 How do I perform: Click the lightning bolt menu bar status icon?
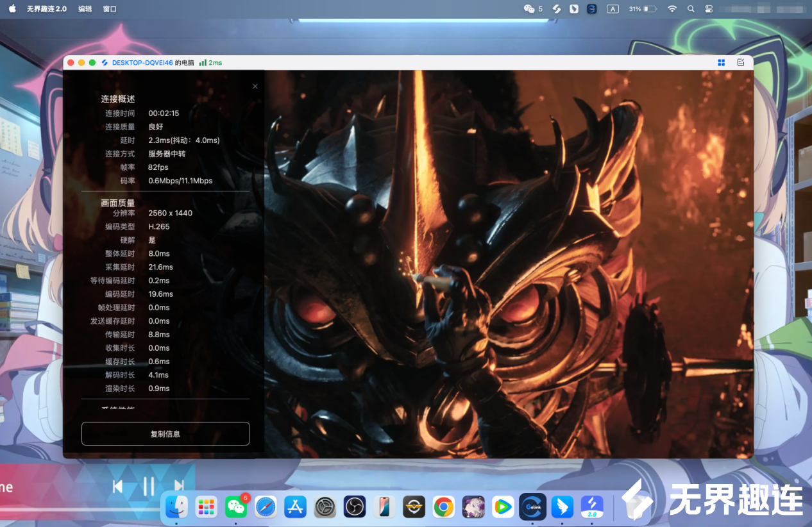[557, 9]
